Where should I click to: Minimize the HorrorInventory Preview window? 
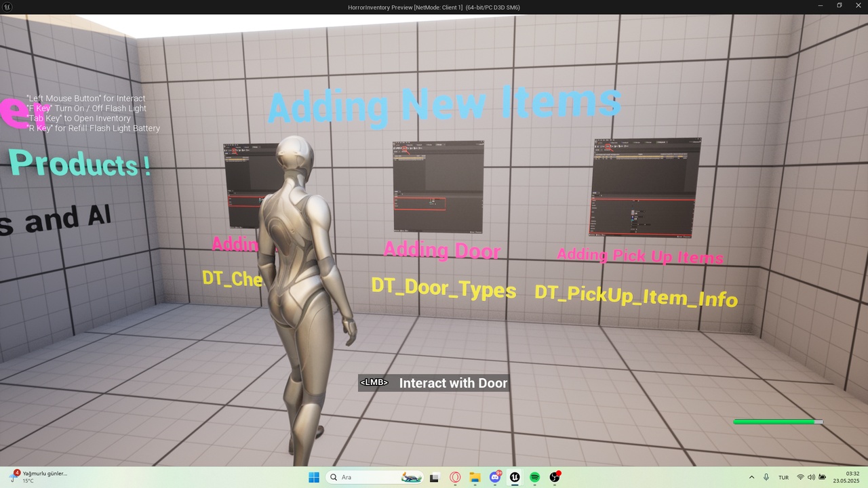pos(821,6)
